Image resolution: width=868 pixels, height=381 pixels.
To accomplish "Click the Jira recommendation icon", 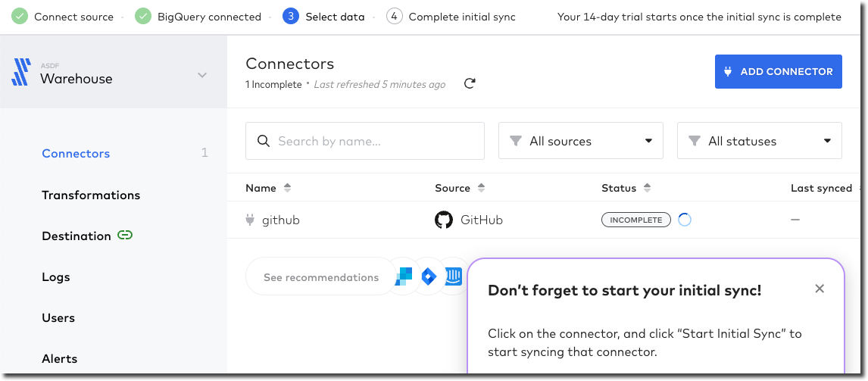I will (429, 277).
